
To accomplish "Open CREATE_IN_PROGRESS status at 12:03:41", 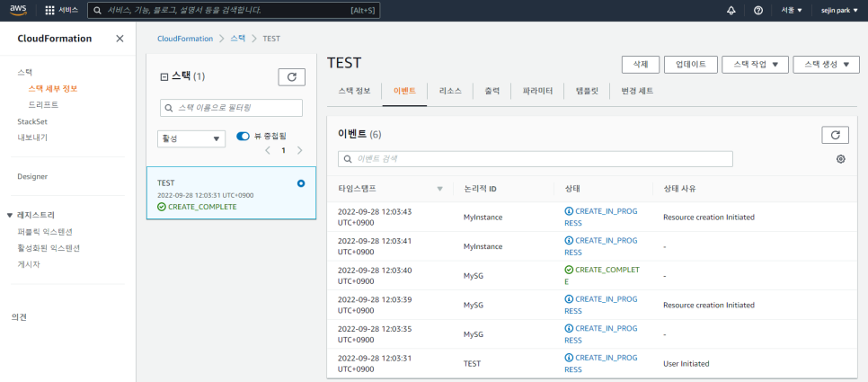I will 601,246.
